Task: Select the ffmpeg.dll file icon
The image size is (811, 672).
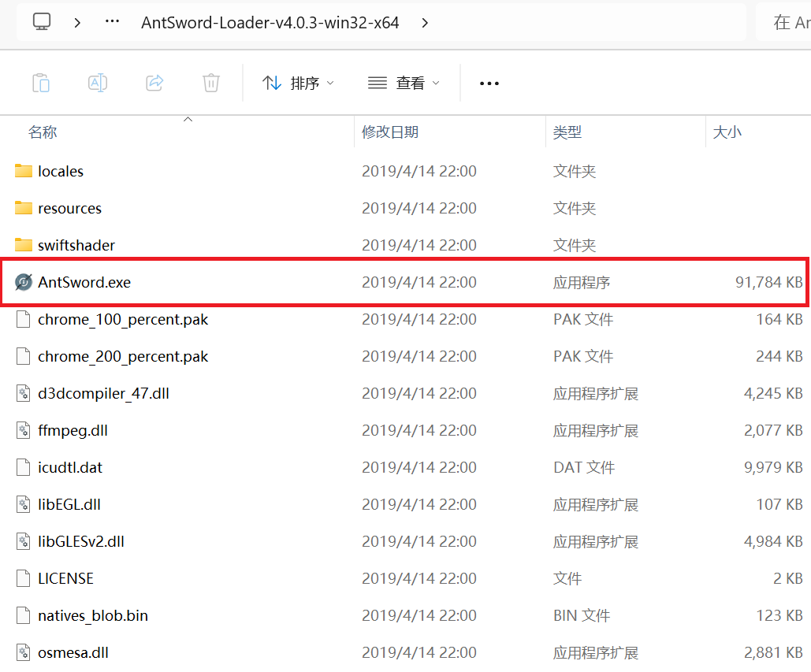Action: pos(24,430)
